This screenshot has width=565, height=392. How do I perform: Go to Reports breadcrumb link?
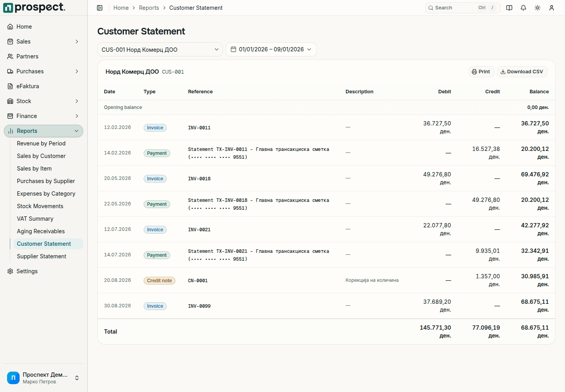pos(149,8)
